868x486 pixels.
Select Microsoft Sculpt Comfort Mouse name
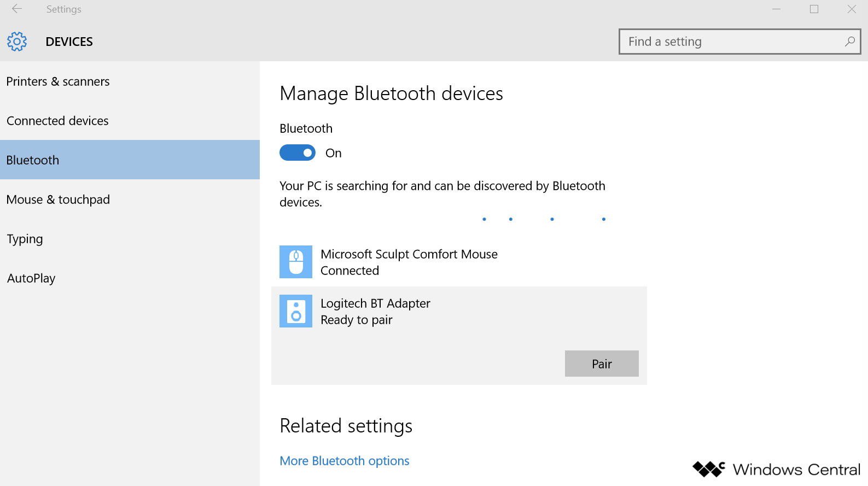click(409, 254)
